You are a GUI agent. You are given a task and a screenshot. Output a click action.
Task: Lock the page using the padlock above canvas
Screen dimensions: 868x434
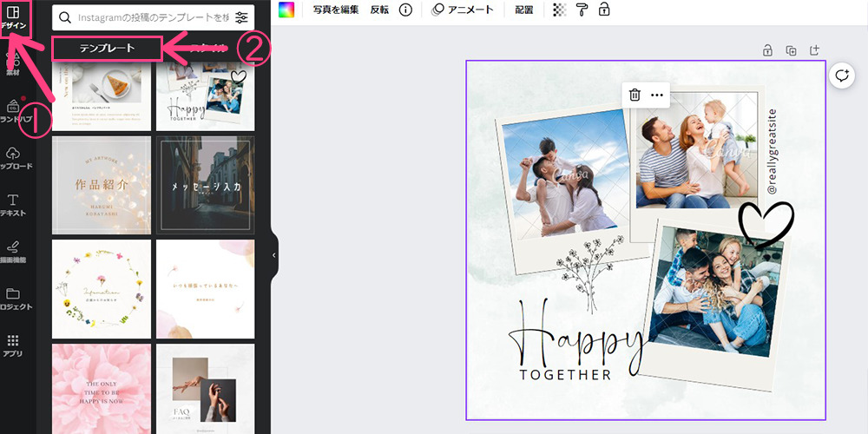coord(768,50)
